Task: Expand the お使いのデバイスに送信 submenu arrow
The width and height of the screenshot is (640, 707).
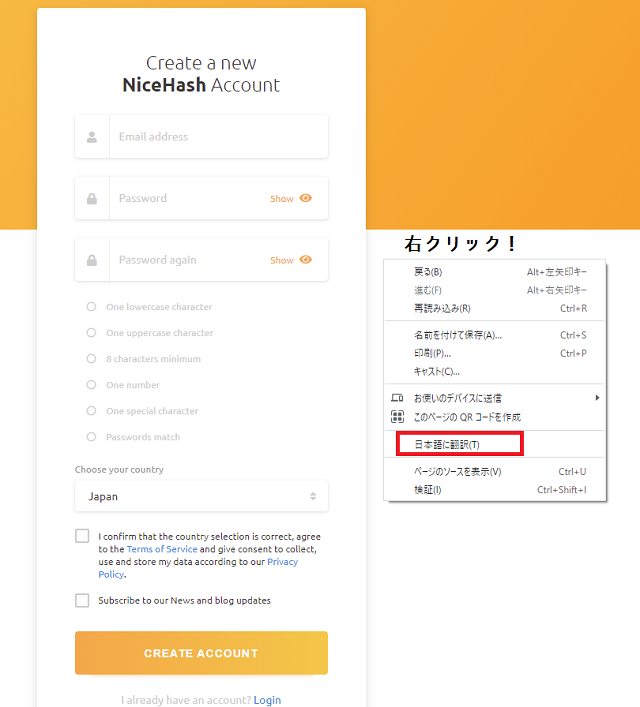Action: 597,398
